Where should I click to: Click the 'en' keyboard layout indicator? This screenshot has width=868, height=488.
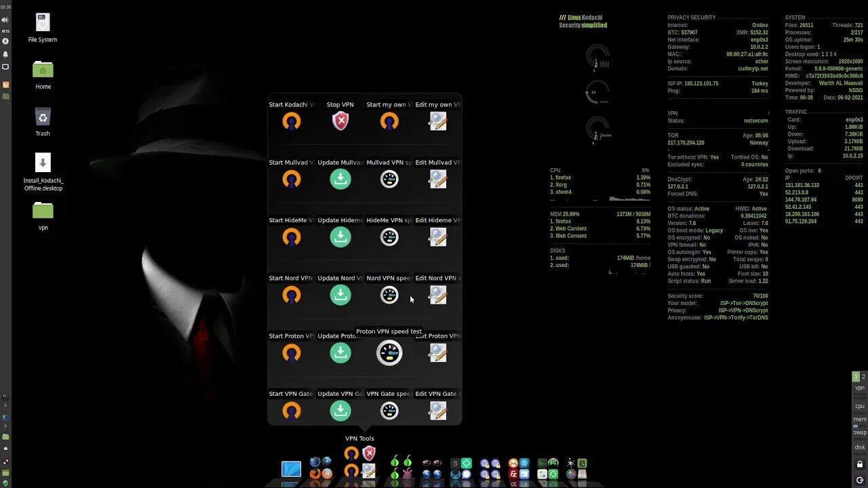(x=5, y=31)
